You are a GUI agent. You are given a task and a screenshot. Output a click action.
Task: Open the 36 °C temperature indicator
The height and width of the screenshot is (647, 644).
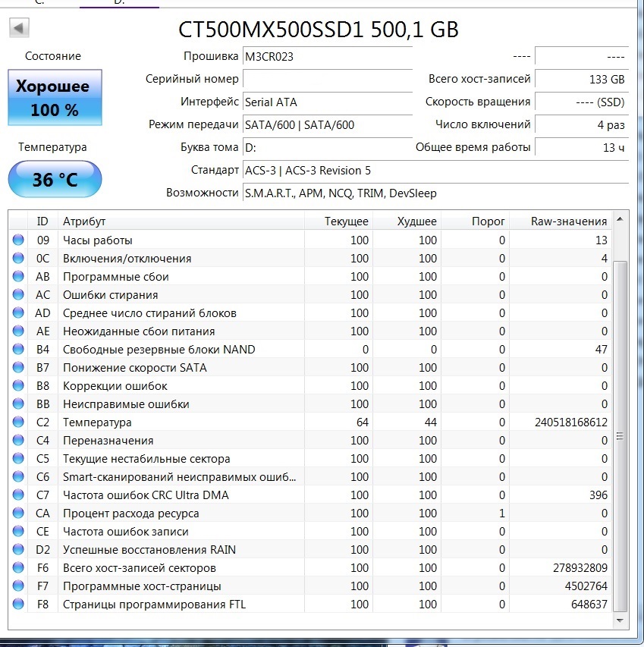coord(55,179)
